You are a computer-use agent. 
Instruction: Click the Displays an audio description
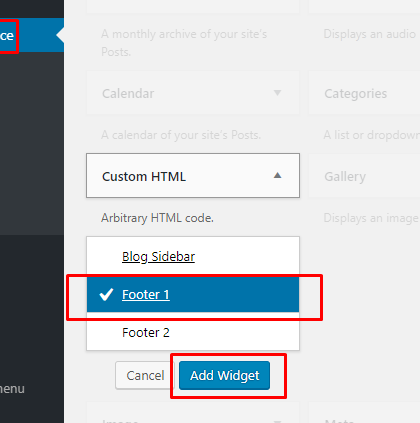click(370, 34)
